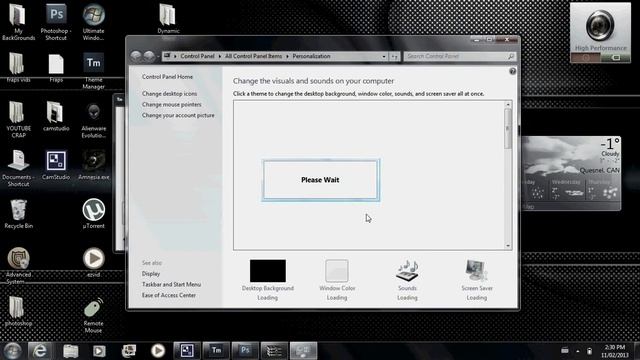Open the Start menu orb

(x=13, y=351)
